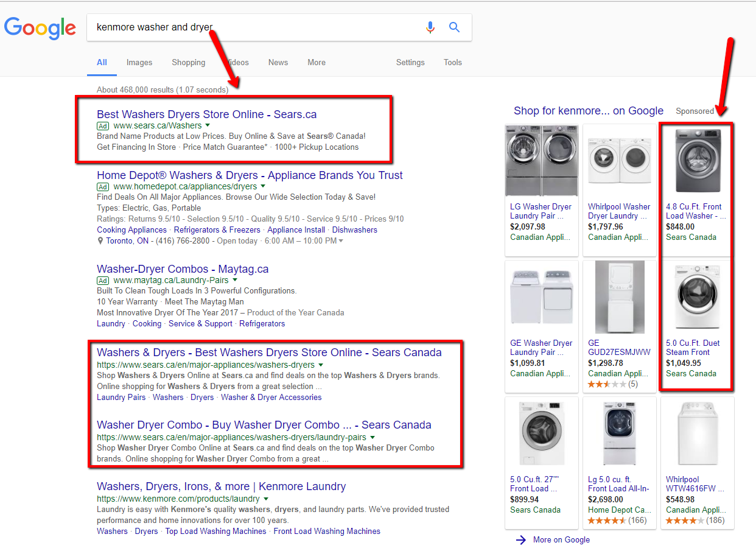Click the $2,698.00 price

click(x=606, y=500)
